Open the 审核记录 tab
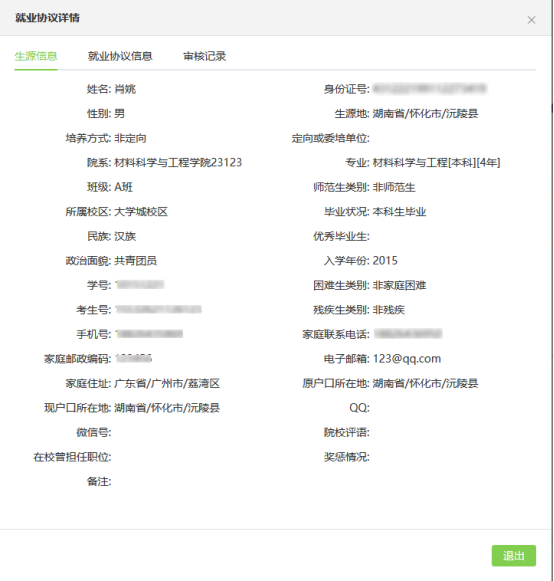The width and height of the screenshot is (554, 581). point(204,56)
